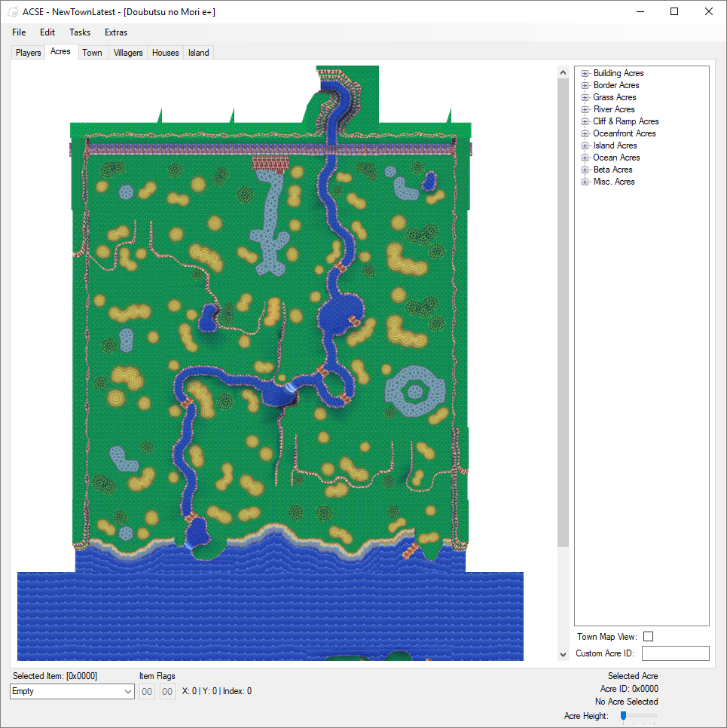Expand the Misc. Acres node
727x728 pixels.
(x=585, y=182)
